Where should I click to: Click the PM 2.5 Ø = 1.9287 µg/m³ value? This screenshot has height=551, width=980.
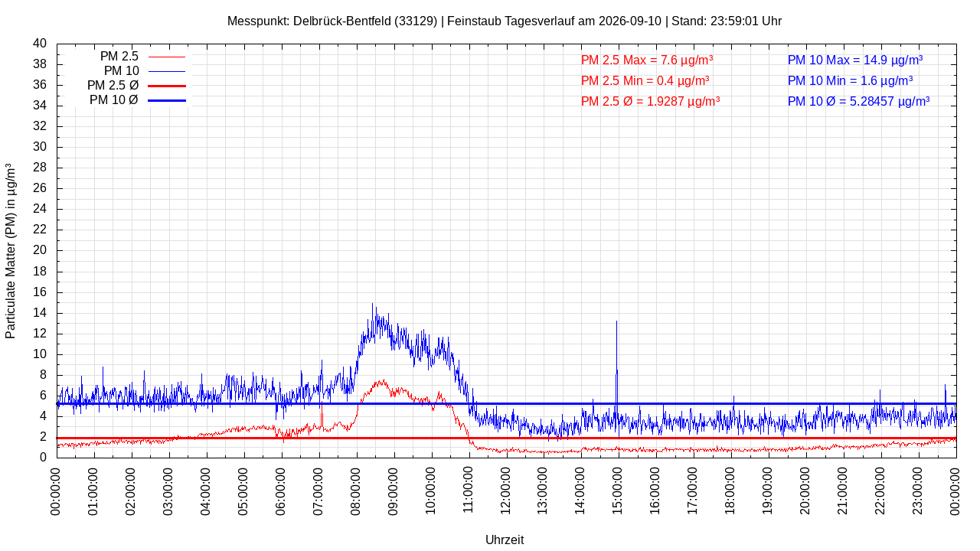(650, 101)
